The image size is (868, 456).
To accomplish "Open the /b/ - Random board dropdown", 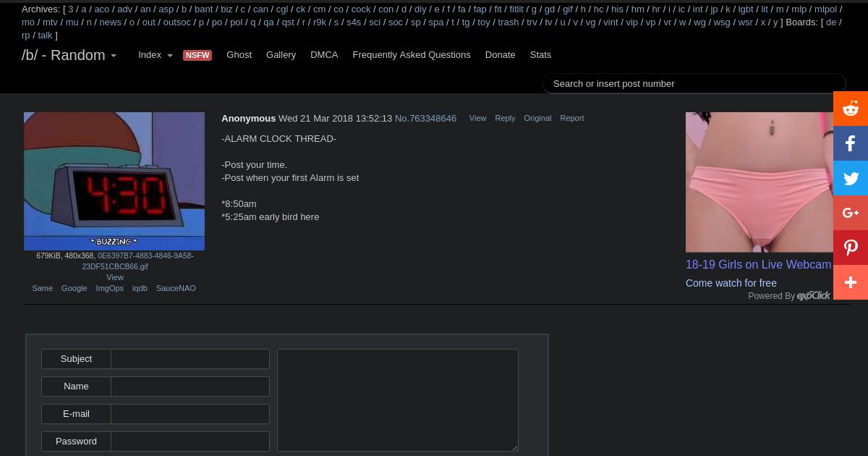I will (x=69, y=55).
